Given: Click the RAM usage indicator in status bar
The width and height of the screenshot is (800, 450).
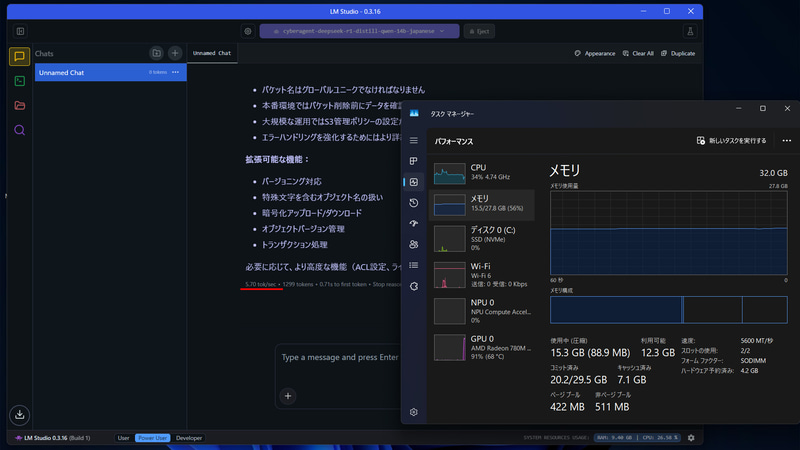Looking at the screenshot, I should click(x=614, y=438).
